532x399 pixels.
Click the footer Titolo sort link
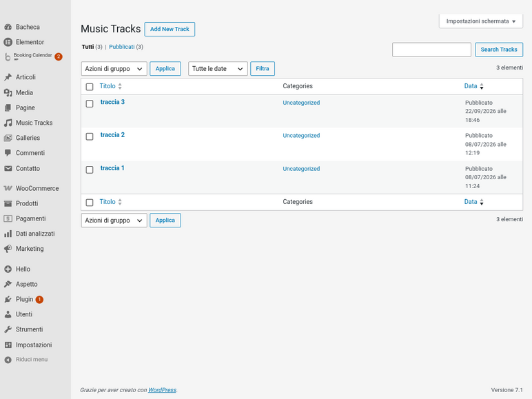click(x=108, y=202)
